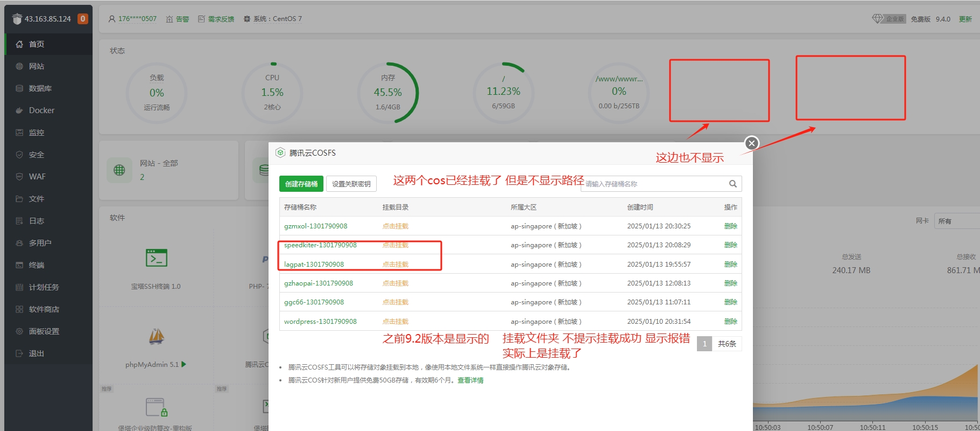Screen dimensions: 980x431
Task: Open bucket ggc66-1301790908
Action: (x=314, y=302)
